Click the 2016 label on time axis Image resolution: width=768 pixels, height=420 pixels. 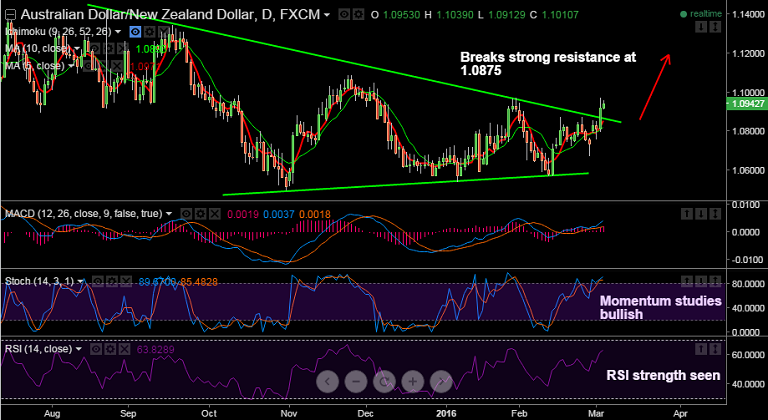447,413
